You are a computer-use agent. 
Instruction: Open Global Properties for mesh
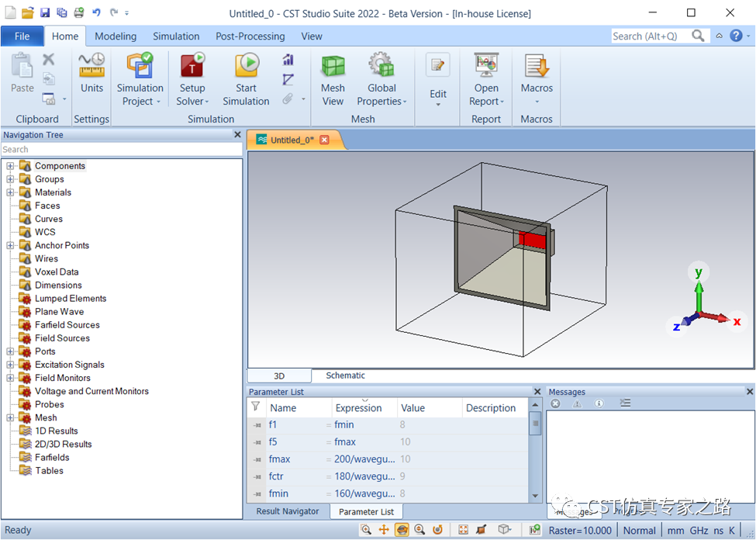pyautogui.click(x=381, y=79)
